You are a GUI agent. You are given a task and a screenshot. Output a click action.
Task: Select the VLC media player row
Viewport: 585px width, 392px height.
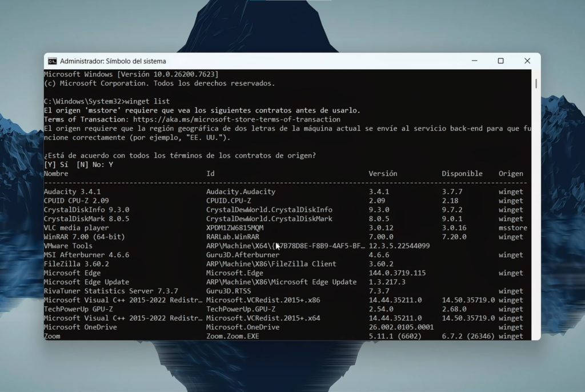pos(76,227)
